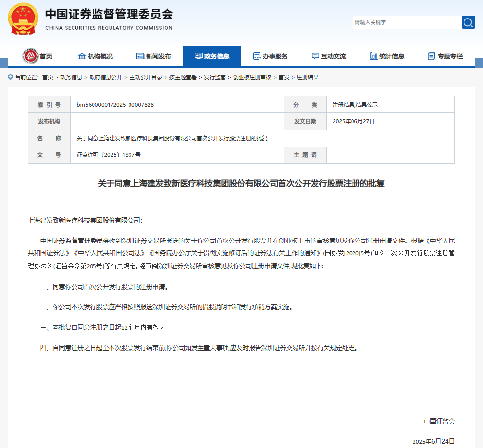Viewport: 483px width, 448px height.
Task: Click the 主题词 table header cell
Action: pos(305,155)
